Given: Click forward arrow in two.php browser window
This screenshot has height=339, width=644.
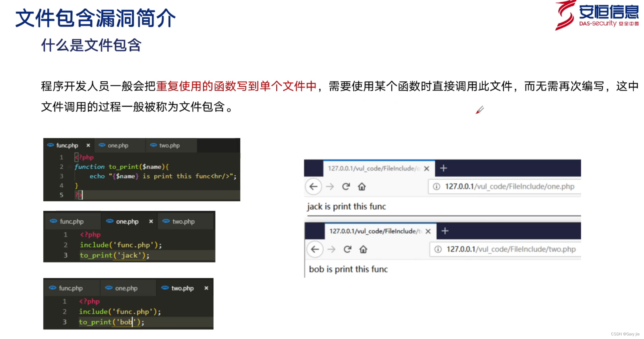Looking at the screenshot, I should pos(331,249).
